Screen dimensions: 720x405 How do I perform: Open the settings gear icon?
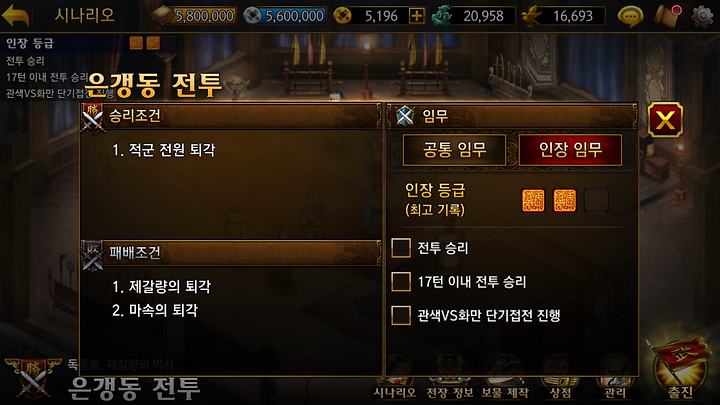[x=702, y=16]
